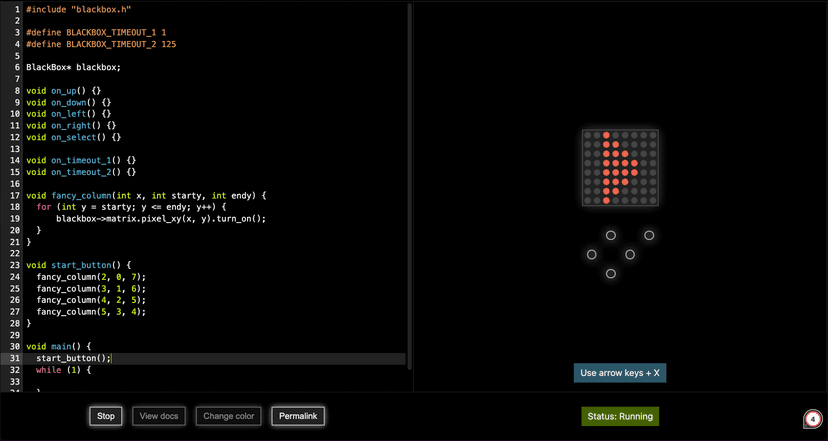Click the 8x8 LED matrix display

620,168
